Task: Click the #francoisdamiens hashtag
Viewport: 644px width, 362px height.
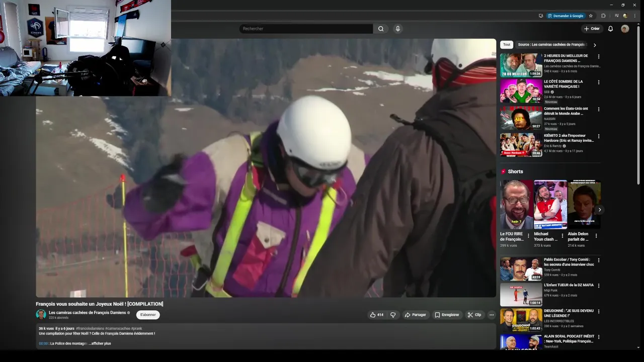Action: coord(90,328)
